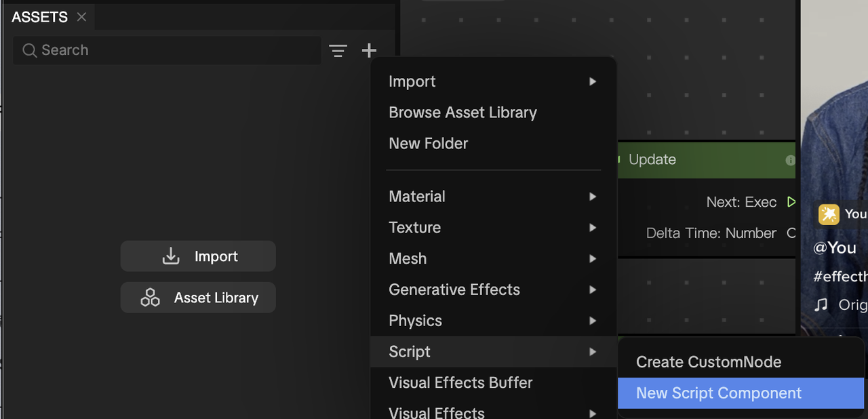Click the download icon on Import button
Viewport: 868px width, 419px height.
[x=171, y=256]
